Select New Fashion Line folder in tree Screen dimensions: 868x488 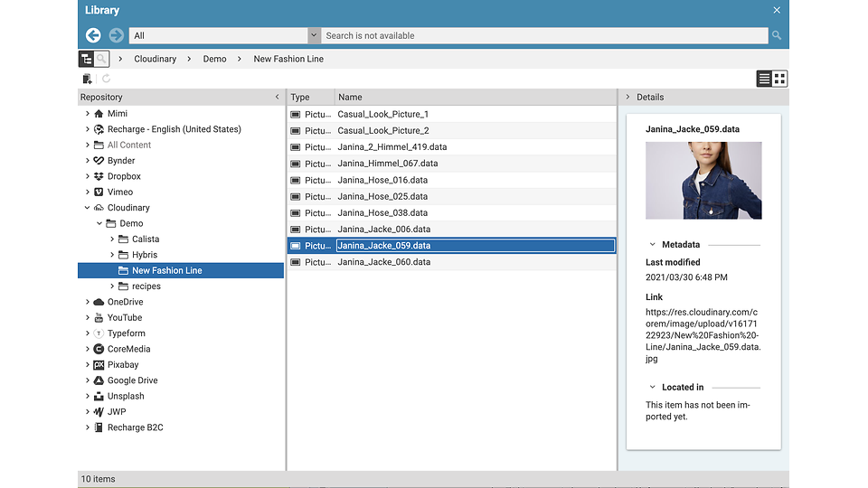(x=181, y=270)
